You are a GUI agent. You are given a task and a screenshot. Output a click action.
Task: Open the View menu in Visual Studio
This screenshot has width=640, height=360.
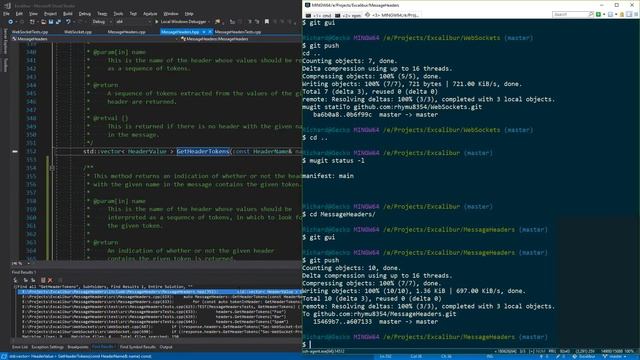click(x=33, y=14)
